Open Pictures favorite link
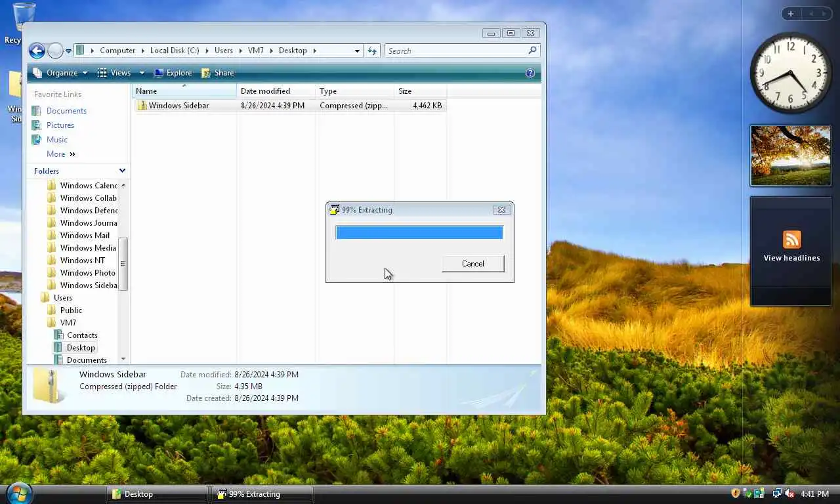This screenshot has width=840, height=504. (60, 125)
